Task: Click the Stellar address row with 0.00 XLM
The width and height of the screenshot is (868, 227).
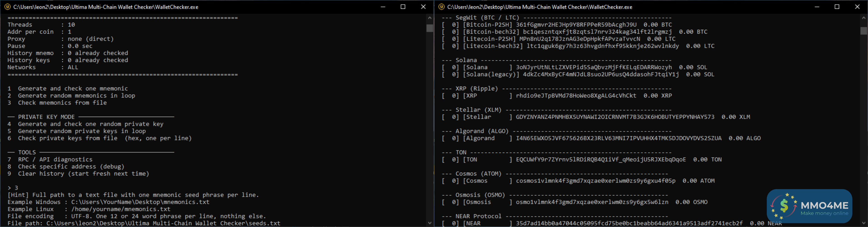Action: tap(596, 117)
